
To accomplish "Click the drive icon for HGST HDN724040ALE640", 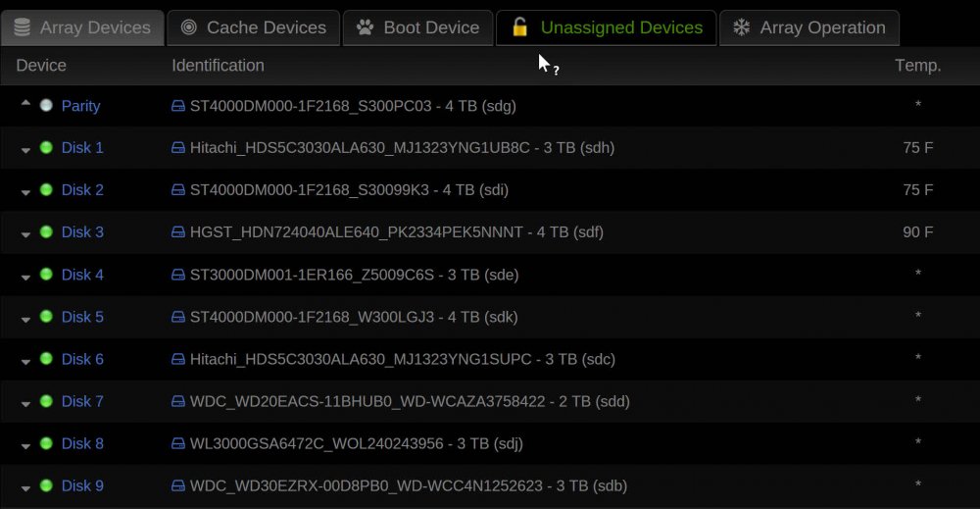I will coord(178,232).
